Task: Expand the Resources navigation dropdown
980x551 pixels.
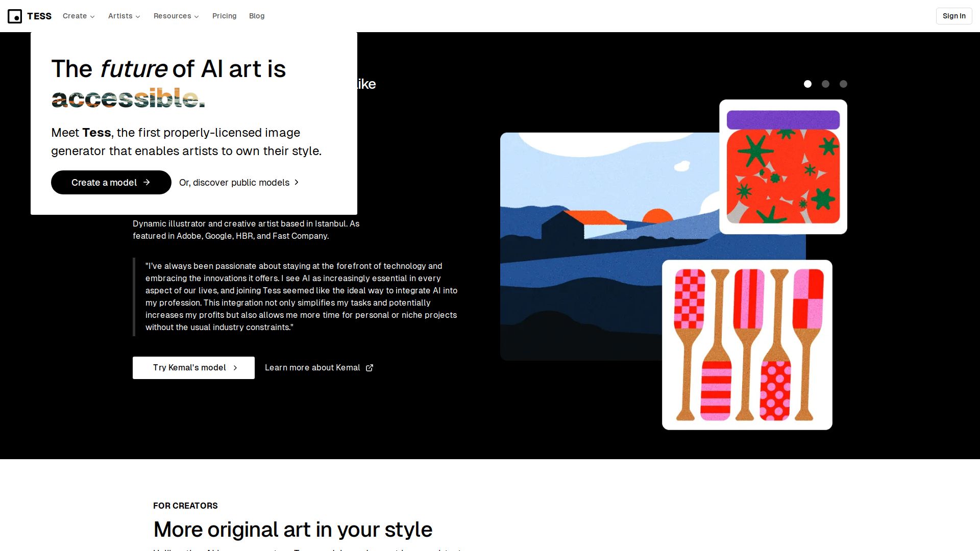Action: click(176, 16)
